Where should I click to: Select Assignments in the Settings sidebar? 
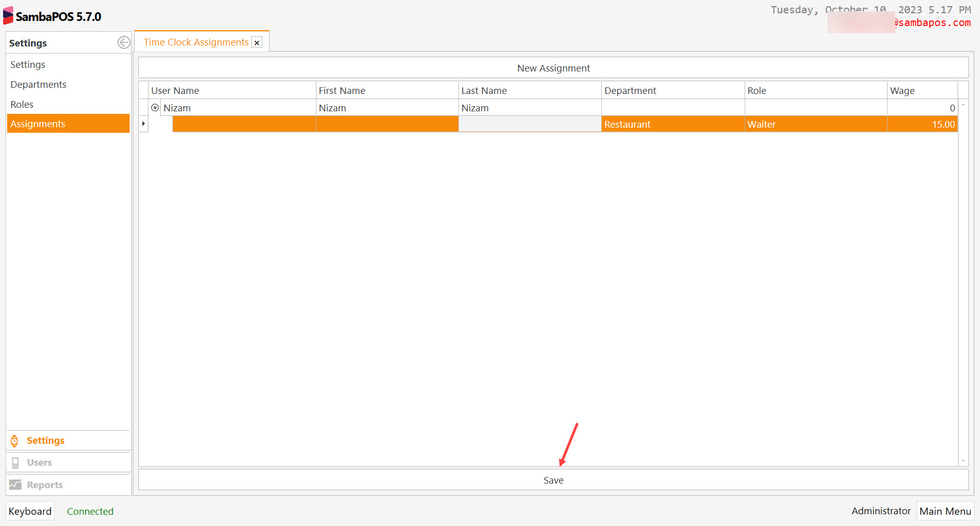tap(38, 124)
